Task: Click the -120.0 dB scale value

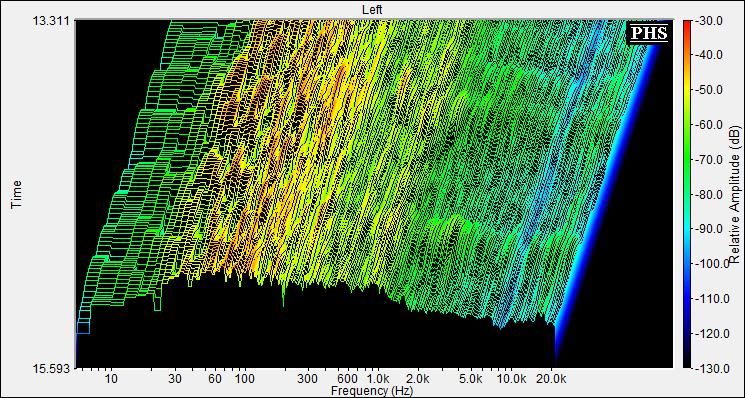Action: pos(711,333)
